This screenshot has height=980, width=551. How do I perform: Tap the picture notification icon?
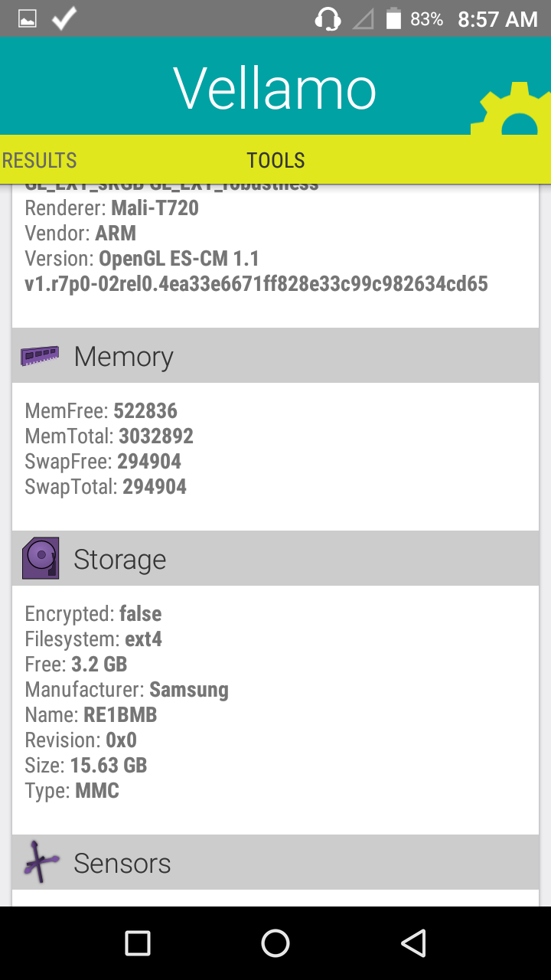[28, 19]
